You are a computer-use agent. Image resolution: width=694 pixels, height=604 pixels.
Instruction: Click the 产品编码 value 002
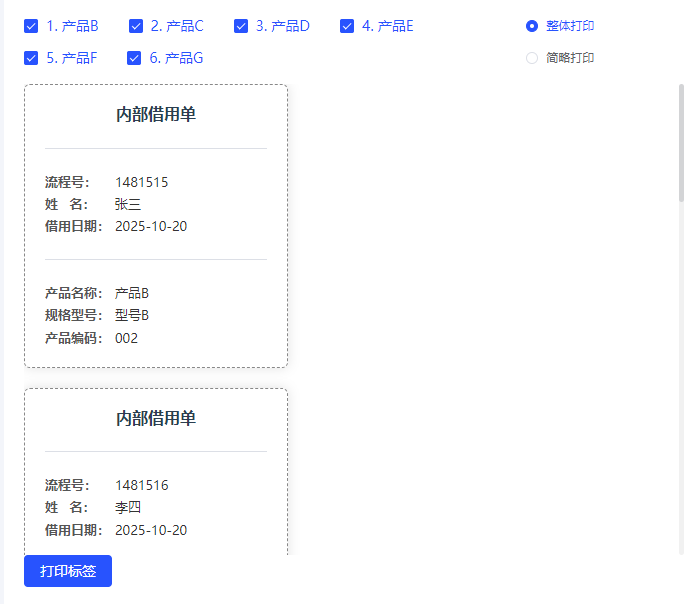click(126, 339)
